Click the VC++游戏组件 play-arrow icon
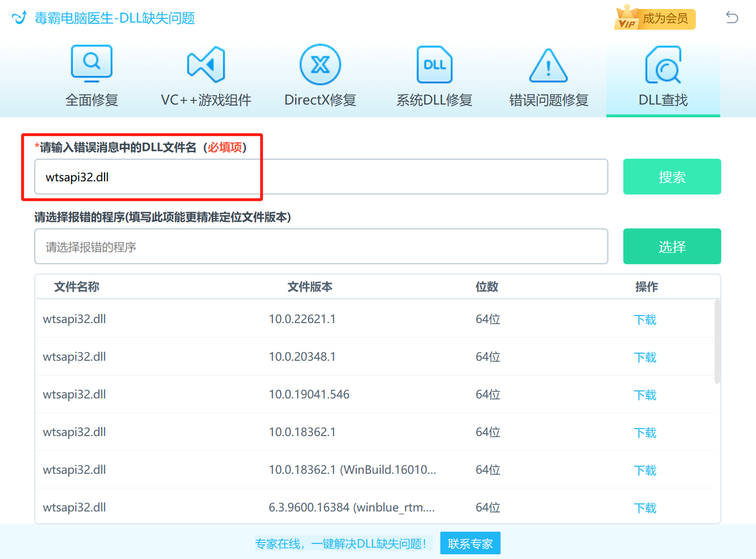This screenshot has height=559, width=756. coord(206,64)
